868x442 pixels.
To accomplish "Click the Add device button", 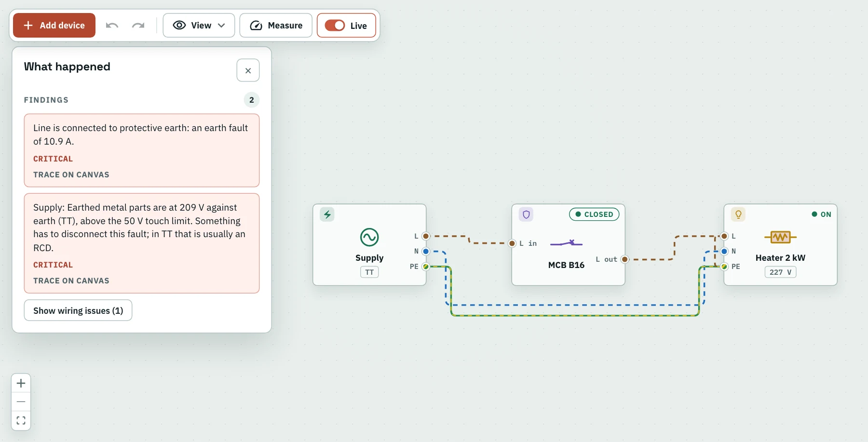I will (54, 26).
